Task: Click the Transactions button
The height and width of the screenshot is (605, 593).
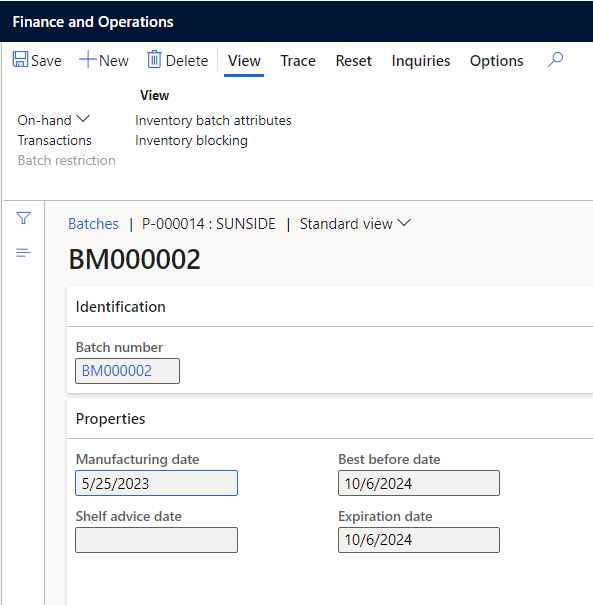Action: pyautogui.click(x=54, y=140)
